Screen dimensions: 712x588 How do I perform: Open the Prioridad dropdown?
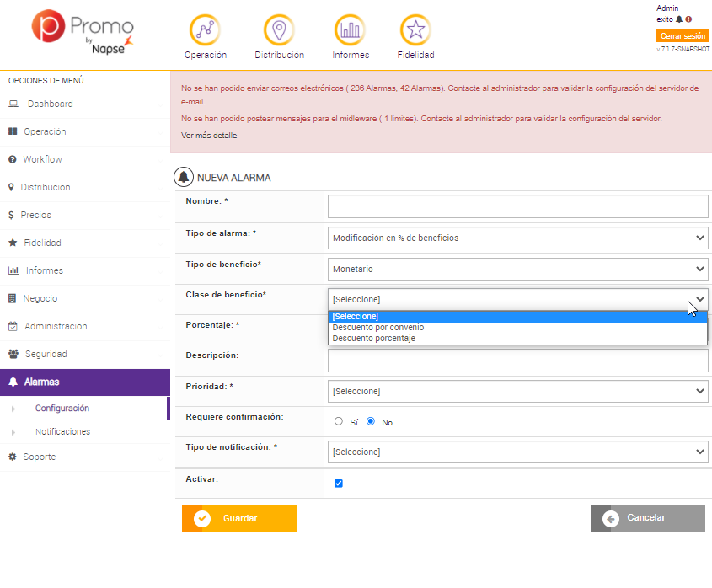[x=517, y=391]
